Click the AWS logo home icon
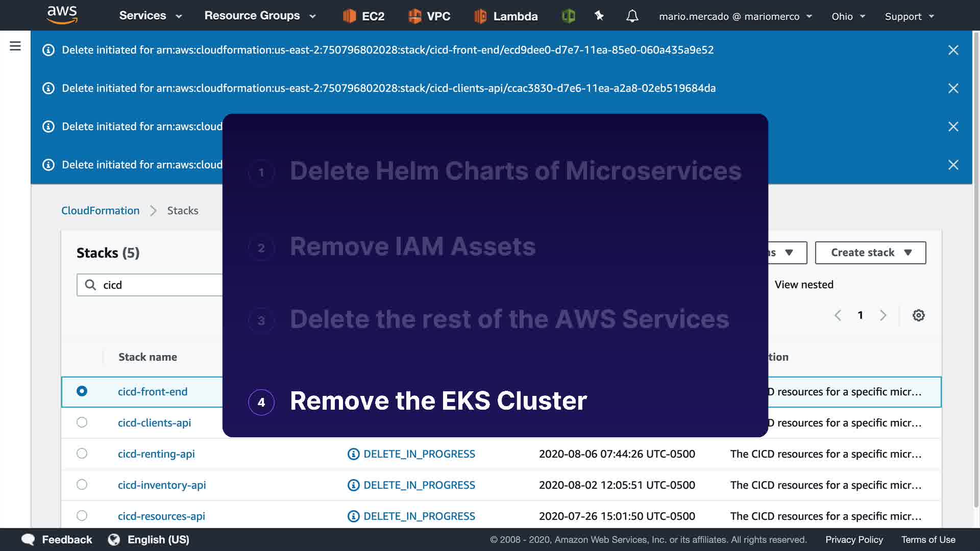 coord(62,15)
